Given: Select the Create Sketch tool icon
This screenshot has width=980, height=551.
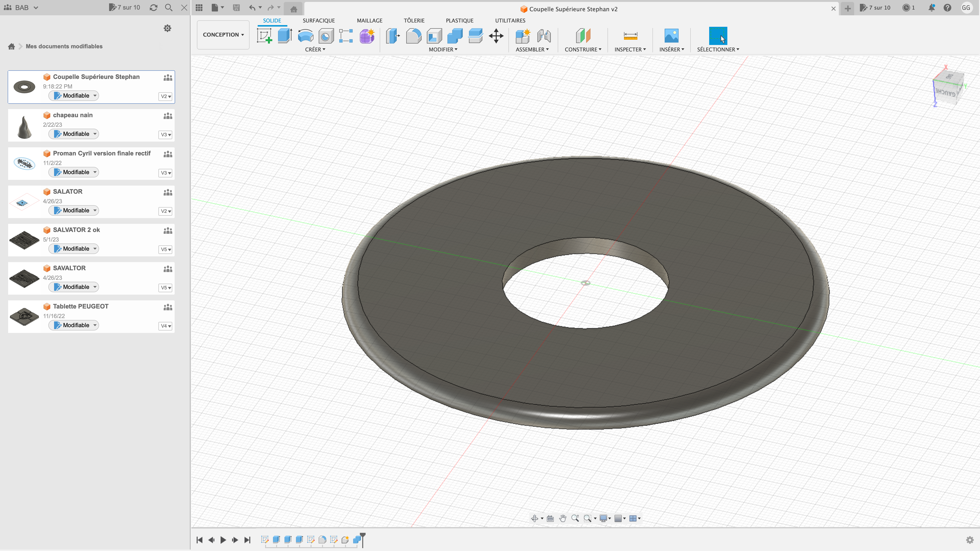Looking at the screenshot, I should coord(264,36).
